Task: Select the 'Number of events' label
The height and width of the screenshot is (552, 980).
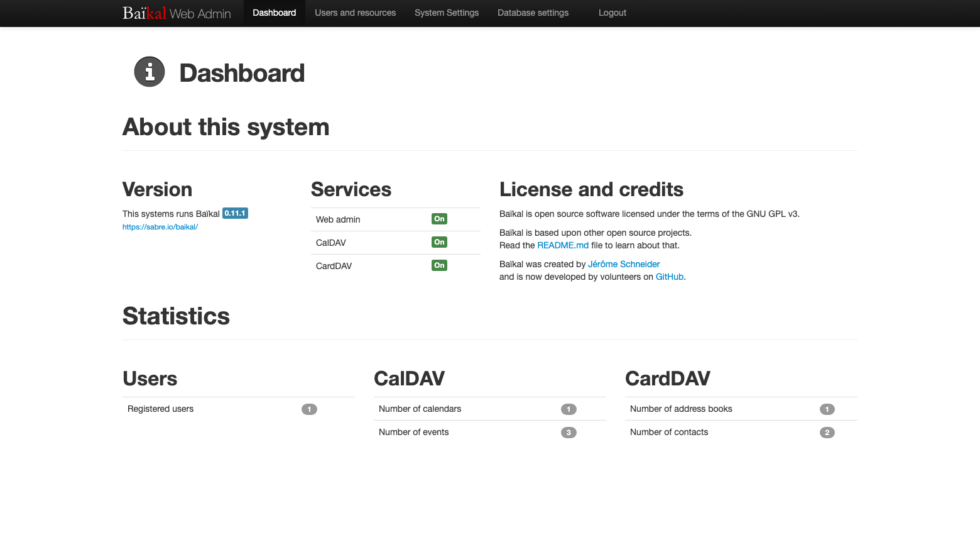Action: [x=413, y=432]
